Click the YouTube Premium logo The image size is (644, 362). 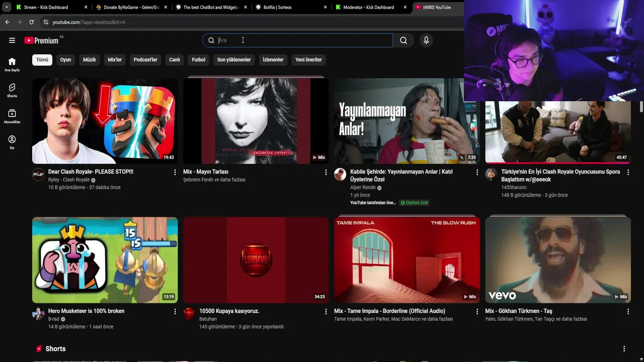(41, 41)
